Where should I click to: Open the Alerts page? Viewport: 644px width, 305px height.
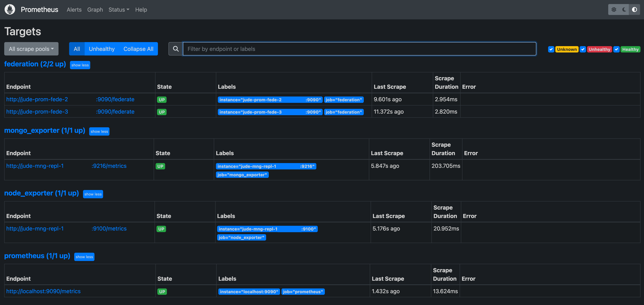point(74,10)
